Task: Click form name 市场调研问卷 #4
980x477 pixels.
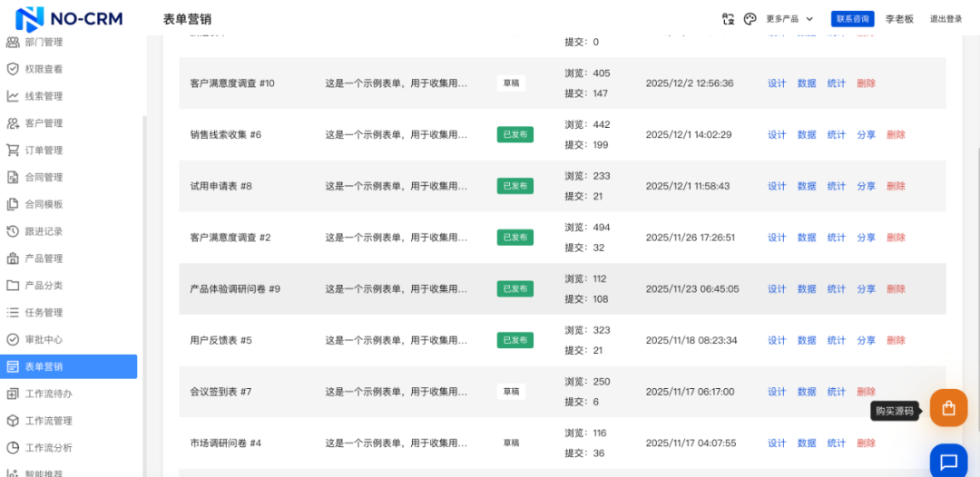Action: point(226,443)
